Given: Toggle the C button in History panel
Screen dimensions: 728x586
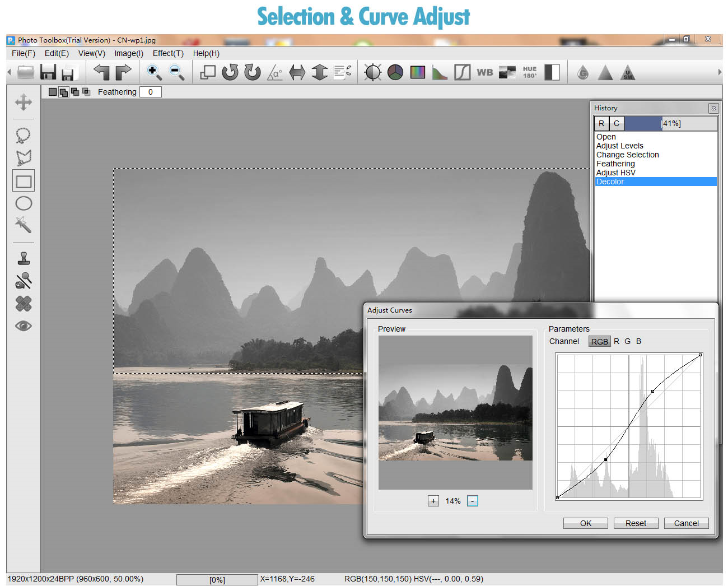Looking at the screenshot, I should click(x=617, y=124).
